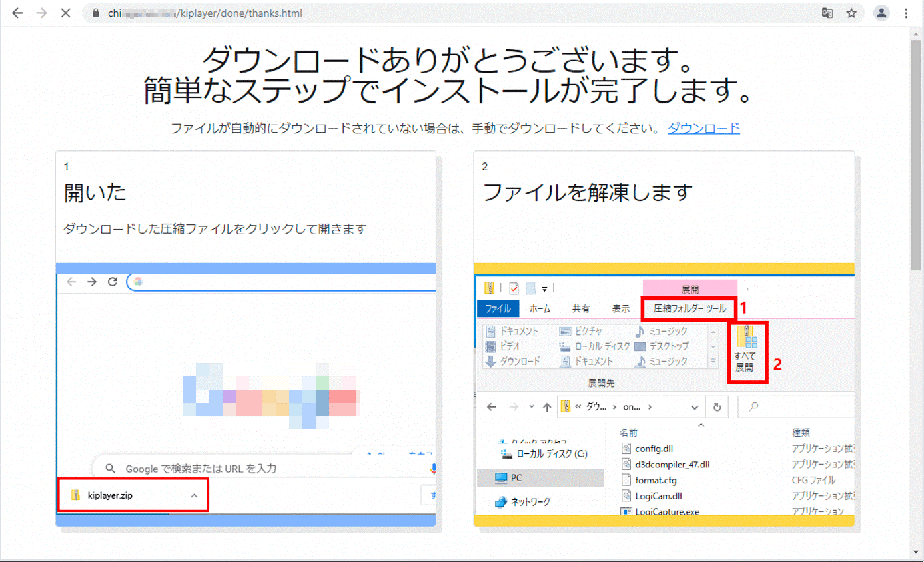This screenshot has width=924, height=562.
Task: Click the lock site info icon
Action: [x=97, y=13]
